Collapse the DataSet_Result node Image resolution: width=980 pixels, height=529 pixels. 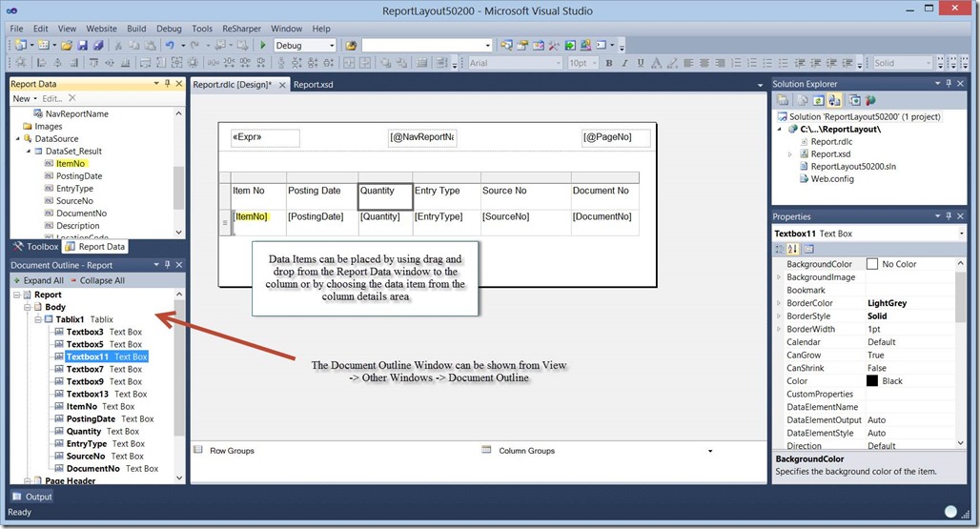[x=29, y=152]
